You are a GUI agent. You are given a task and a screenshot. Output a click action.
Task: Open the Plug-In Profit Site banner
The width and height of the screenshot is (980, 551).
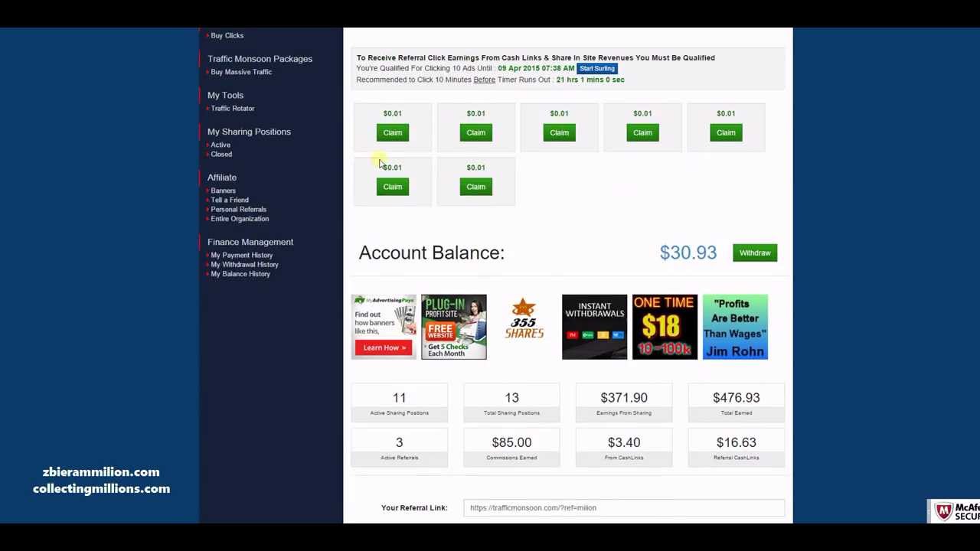point(453,327)
